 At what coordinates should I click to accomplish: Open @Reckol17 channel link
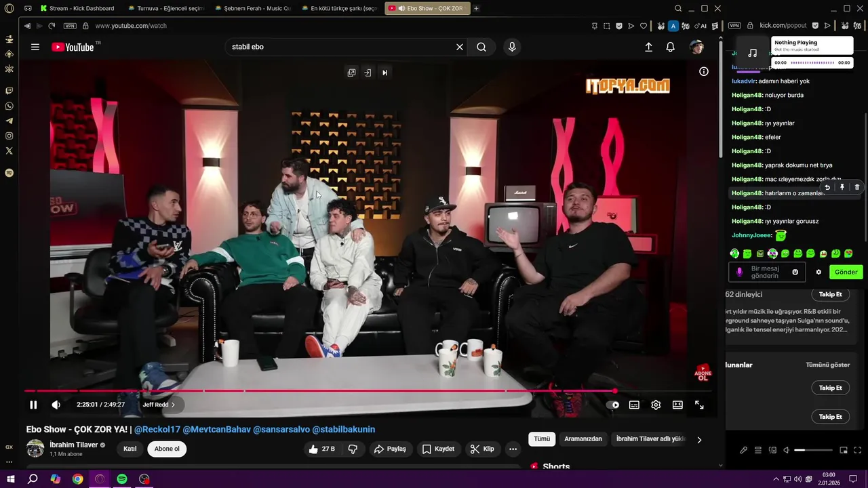157,429
